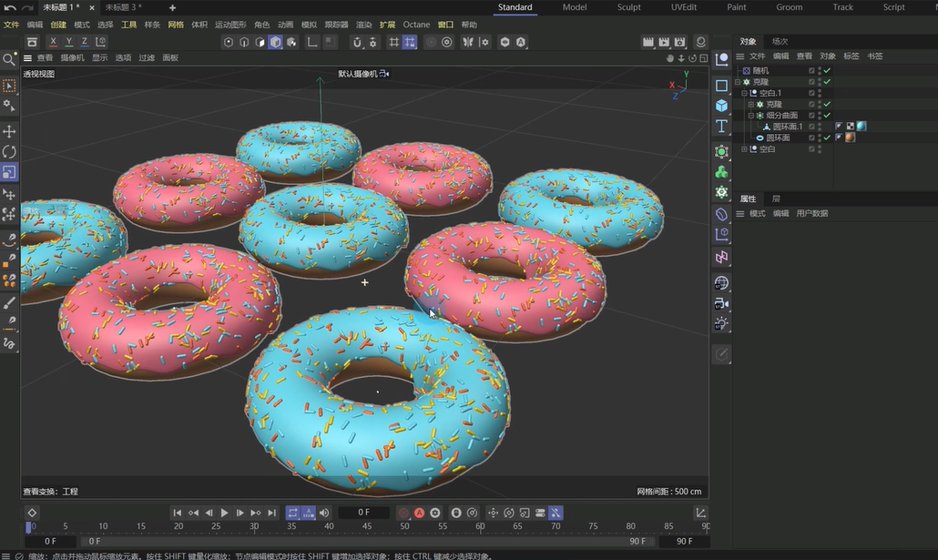This screenshot has height=560, width=938.
Task: Toggle visibility dots of 空白.1 object
Action: [x=820, y=93]
